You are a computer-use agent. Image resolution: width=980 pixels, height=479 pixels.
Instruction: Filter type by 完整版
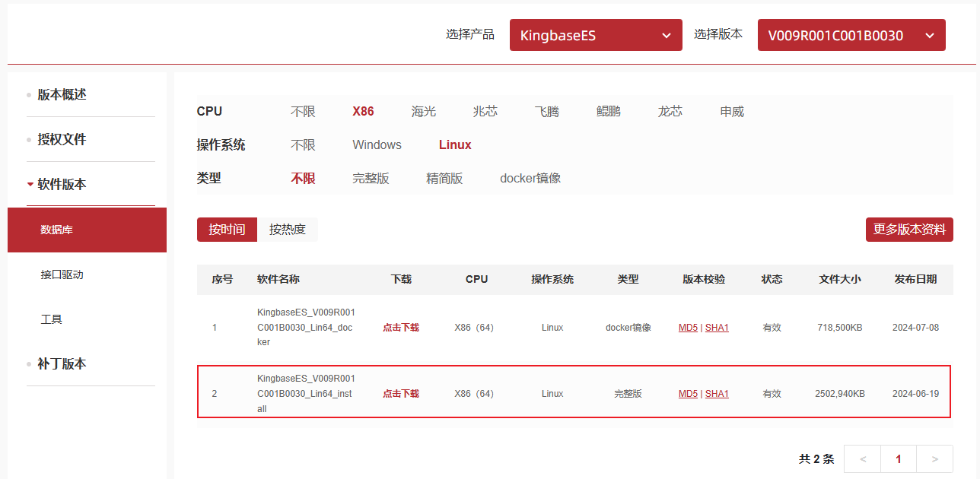click(371, 178)
